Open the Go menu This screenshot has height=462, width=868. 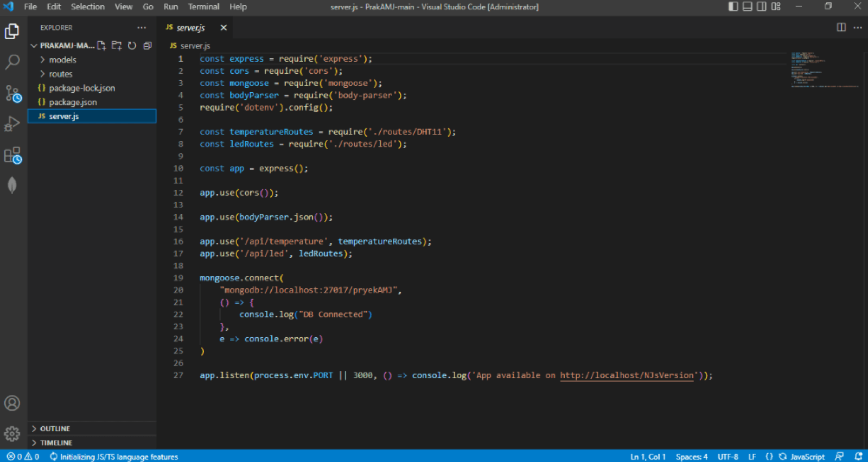[x=148, y=7]
